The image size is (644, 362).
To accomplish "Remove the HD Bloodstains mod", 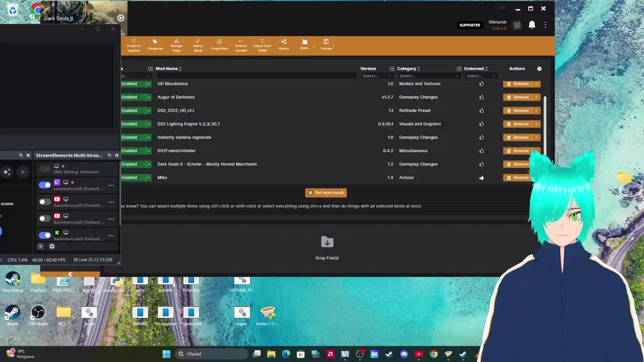I will click(518, 84).
